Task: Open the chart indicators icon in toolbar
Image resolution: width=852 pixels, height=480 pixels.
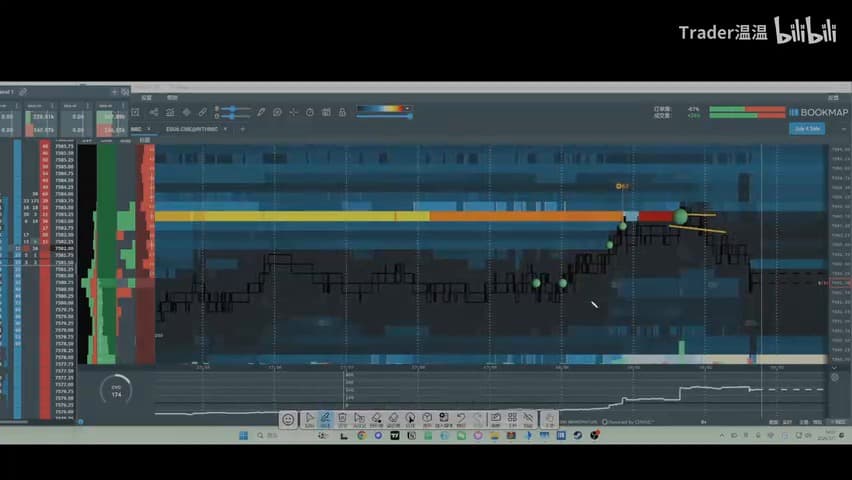Action: (x=170, y=112)
